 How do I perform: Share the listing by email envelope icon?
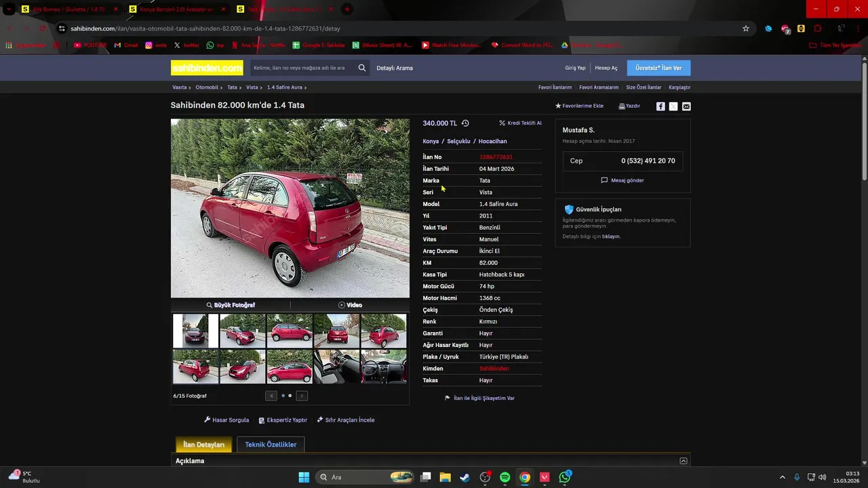(x=686, y=106)
